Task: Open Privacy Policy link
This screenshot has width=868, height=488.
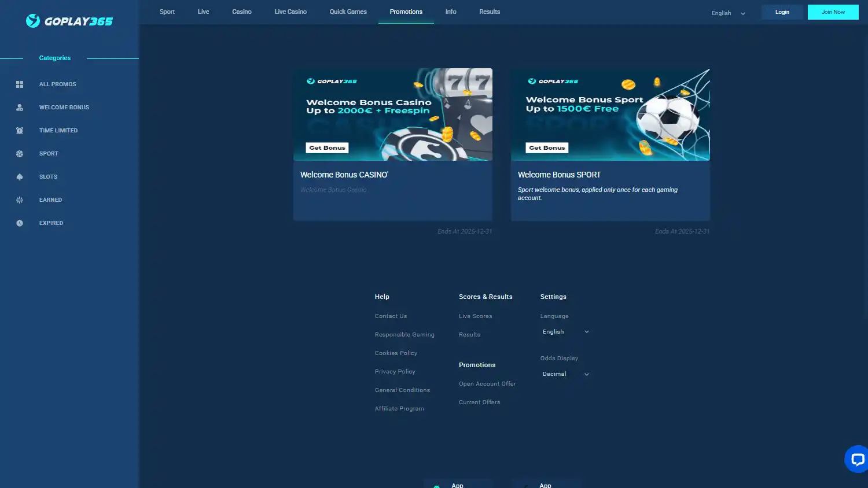Action: tap(395, 372)
